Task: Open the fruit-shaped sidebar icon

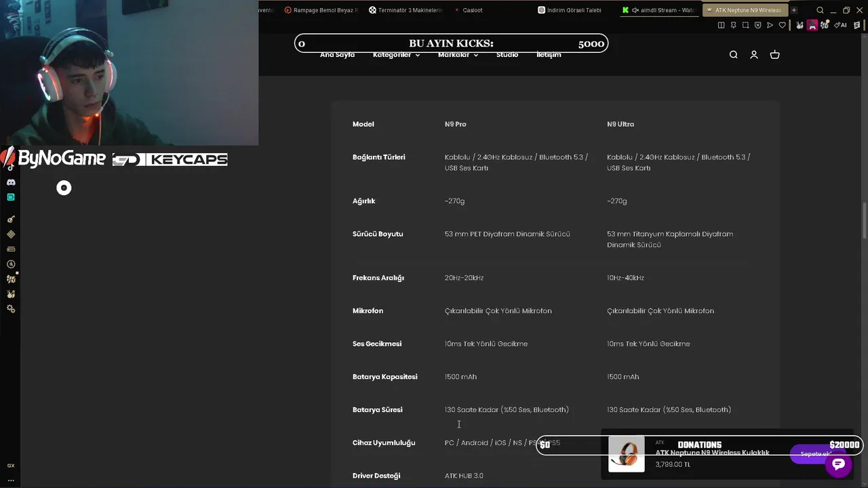Action: click(x=11, y=294)
